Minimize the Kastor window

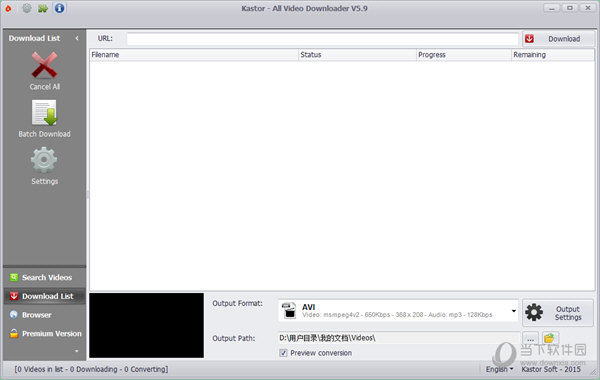click(x=551, y=8)
